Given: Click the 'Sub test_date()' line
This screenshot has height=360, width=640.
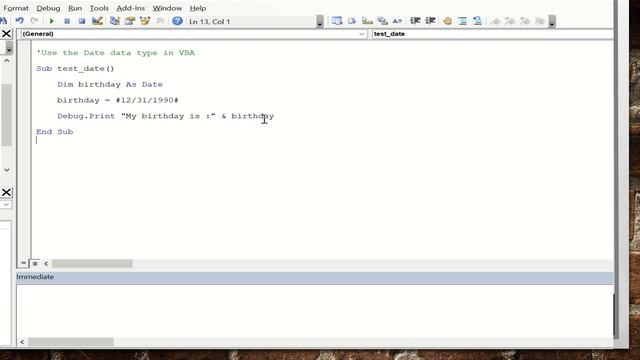Looking at the screenshot, I should (75, 69).
